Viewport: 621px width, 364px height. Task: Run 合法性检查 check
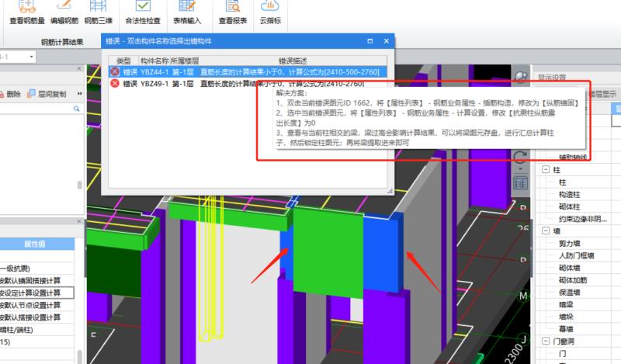point(143,13)
